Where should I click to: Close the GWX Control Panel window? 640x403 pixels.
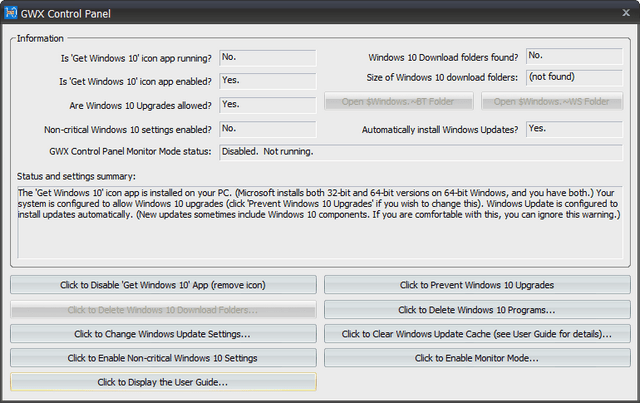[626, 13]
